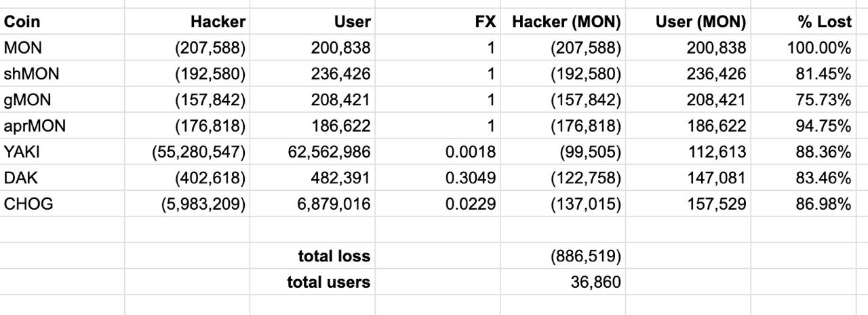Select the total loss label cell
Viewport: 868px width, 315px height.
313,256
